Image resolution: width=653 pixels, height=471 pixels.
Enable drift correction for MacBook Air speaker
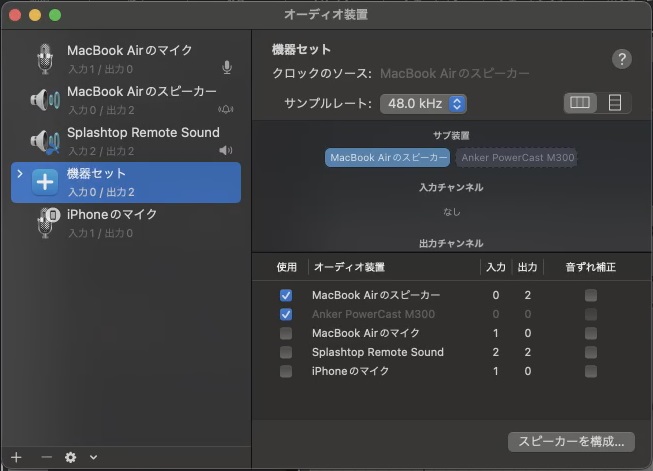[x=591, y=296]
